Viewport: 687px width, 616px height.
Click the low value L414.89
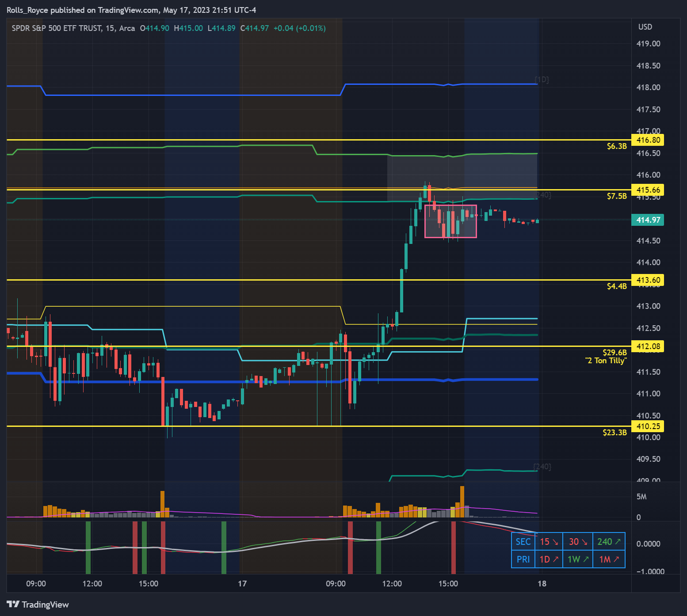point(221,28)
